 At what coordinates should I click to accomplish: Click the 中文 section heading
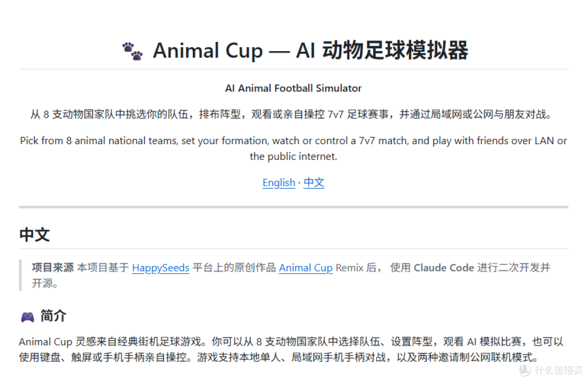pyautogui.click(x=34, y=235)
